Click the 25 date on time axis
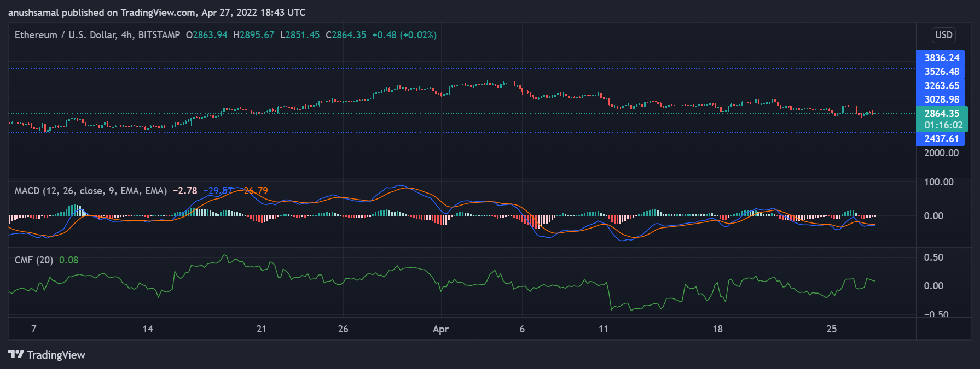This screenshot has height=369, width=980. (831, 329)
